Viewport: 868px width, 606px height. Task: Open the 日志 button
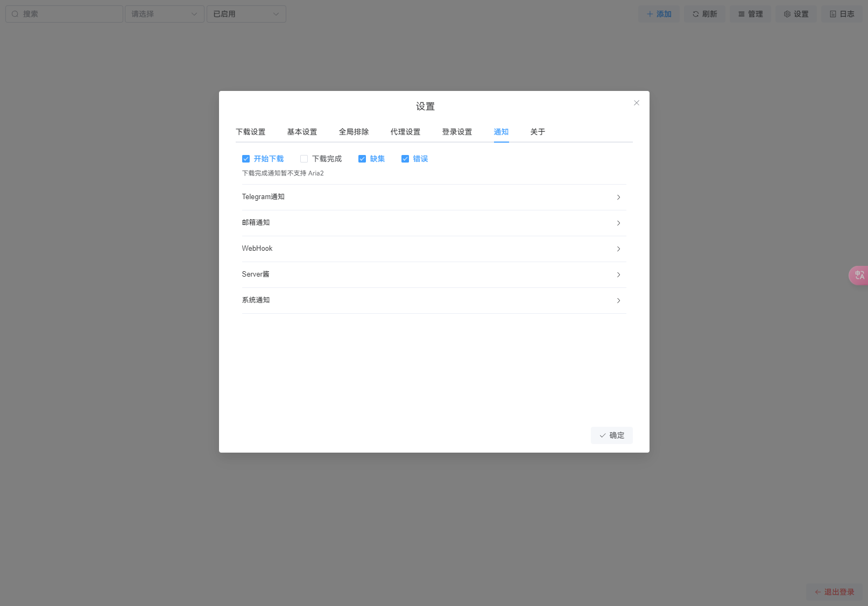click(x=842, y=14)
